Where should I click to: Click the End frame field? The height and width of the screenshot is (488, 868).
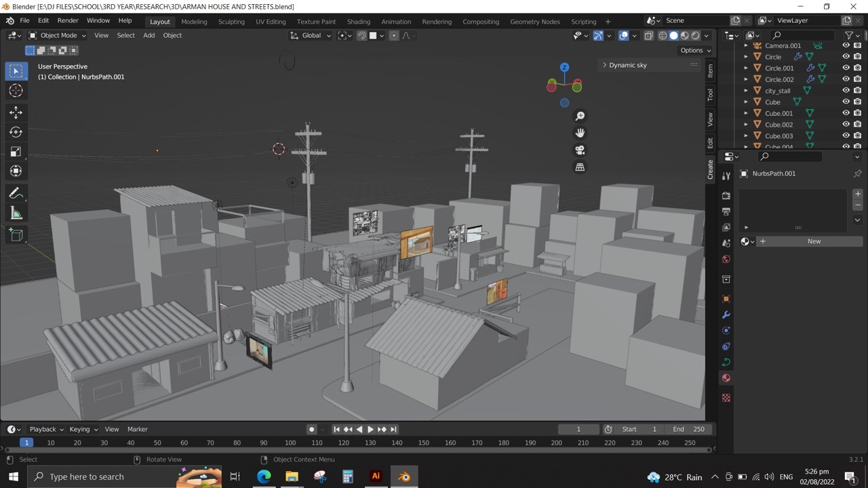point(688,429)
